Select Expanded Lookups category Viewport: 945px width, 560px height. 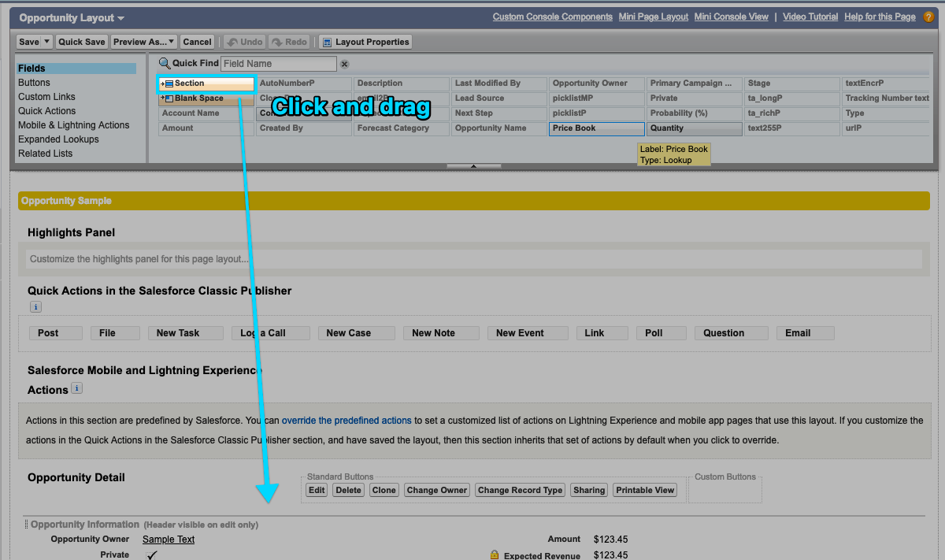(58, 139)
